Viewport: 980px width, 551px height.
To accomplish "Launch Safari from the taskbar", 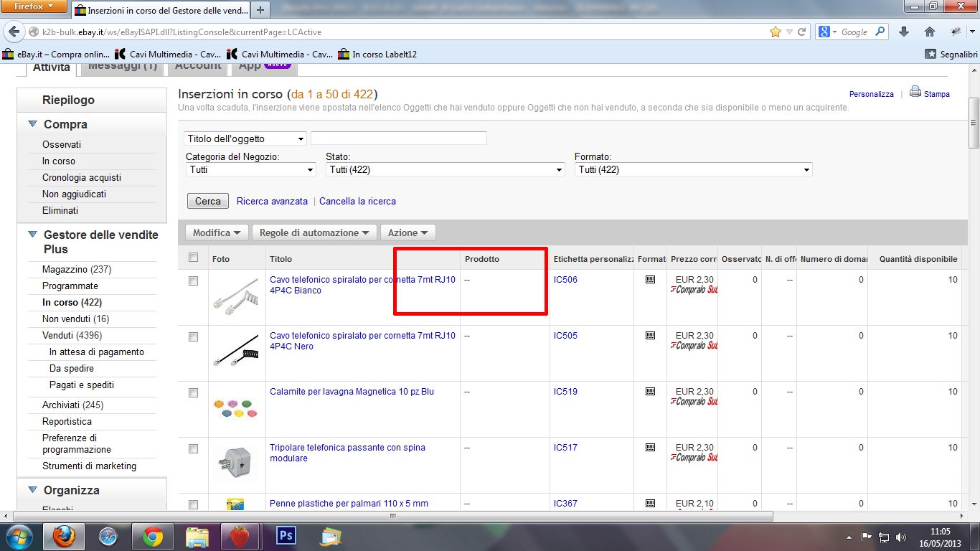I will pos(108,537).
